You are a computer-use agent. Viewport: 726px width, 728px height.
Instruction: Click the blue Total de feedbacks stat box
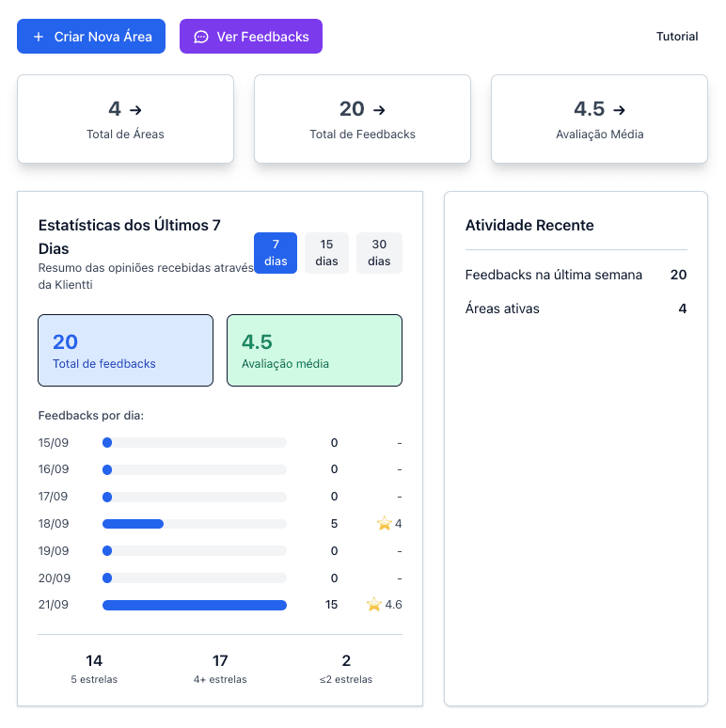125,350
